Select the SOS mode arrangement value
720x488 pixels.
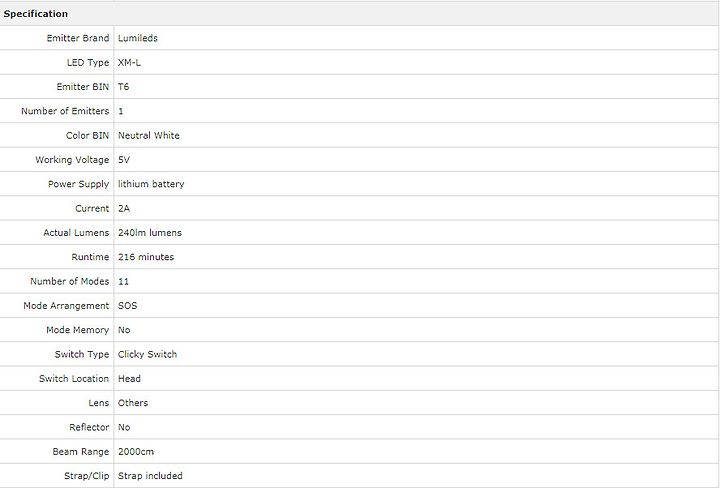coord(128,306)
